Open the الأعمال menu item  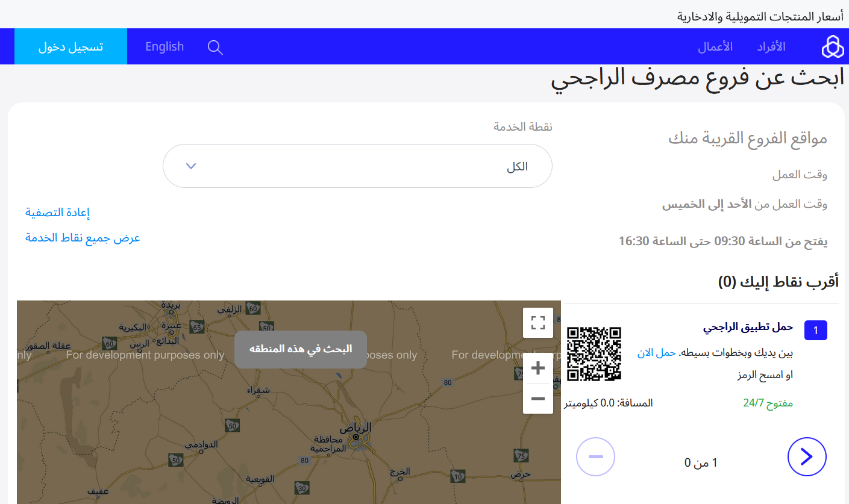(715, 46)
